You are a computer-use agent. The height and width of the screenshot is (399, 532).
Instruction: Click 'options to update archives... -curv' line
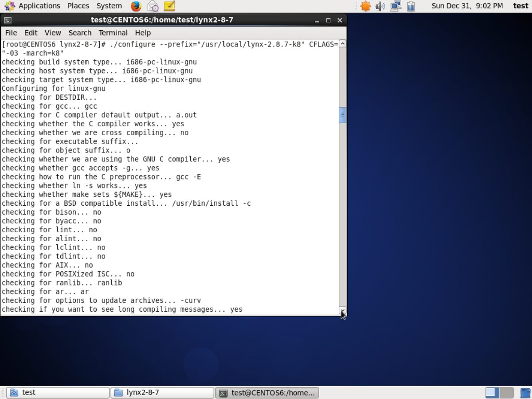(x=101, y=301)
